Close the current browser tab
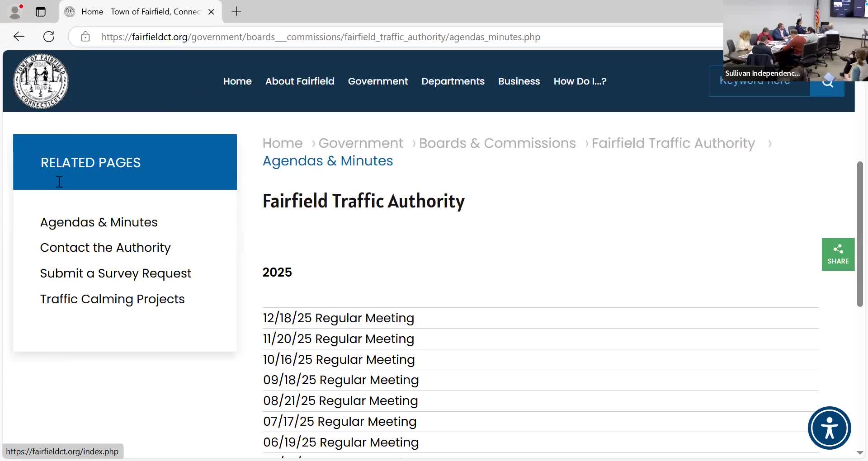Image resolution: width=868 pixels, height=461 pixels. coord(211,12)
